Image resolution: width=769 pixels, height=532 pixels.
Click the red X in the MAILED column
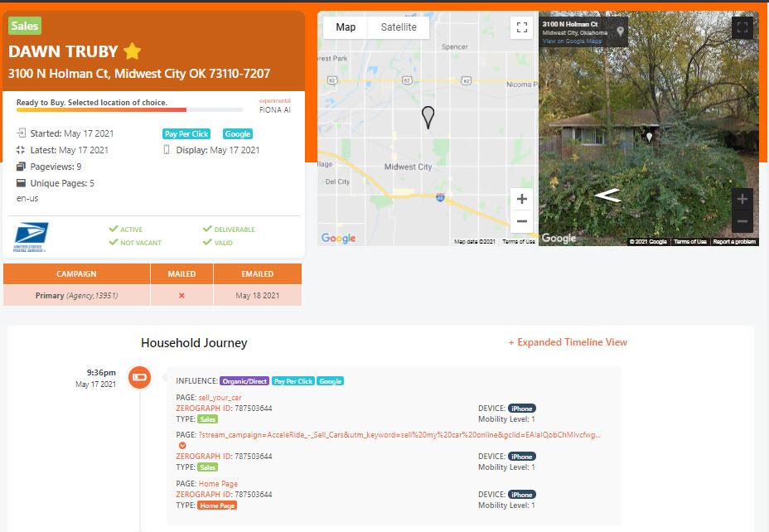tap(182, 296)
